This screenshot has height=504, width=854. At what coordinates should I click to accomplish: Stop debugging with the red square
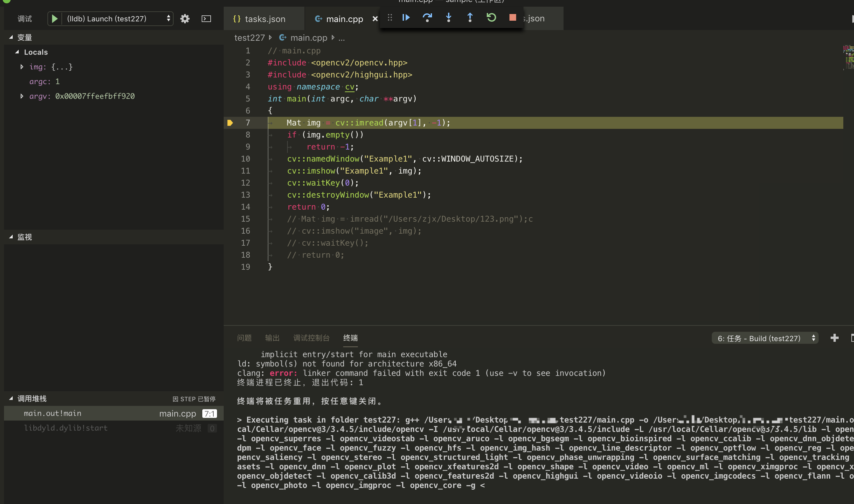click(x=512, y=18)
